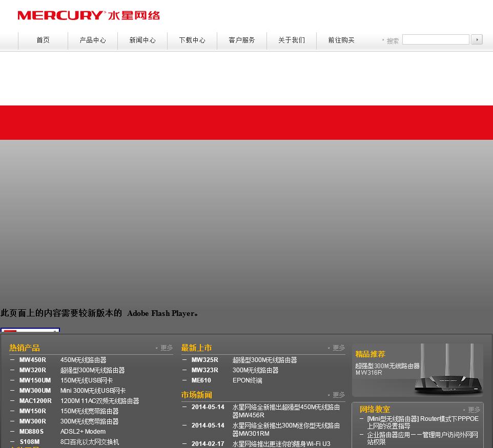Open MW300UM product link
Viewport: 493px width, 448px height.
click(35, 391)
